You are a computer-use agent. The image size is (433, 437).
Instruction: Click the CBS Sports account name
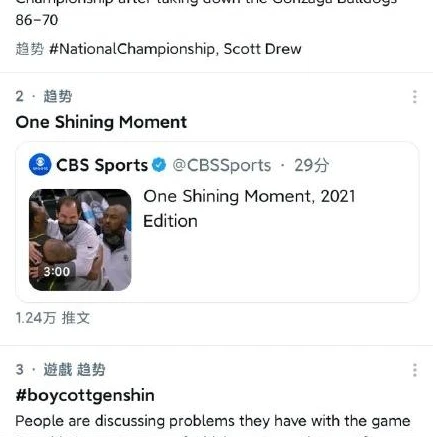(102, 165)
